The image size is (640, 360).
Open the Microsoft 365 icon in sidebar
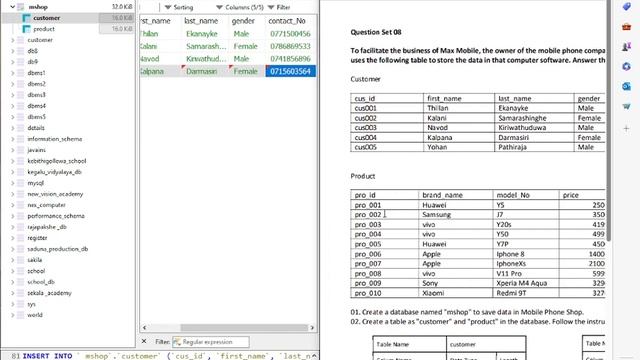(x=627, y=67)
